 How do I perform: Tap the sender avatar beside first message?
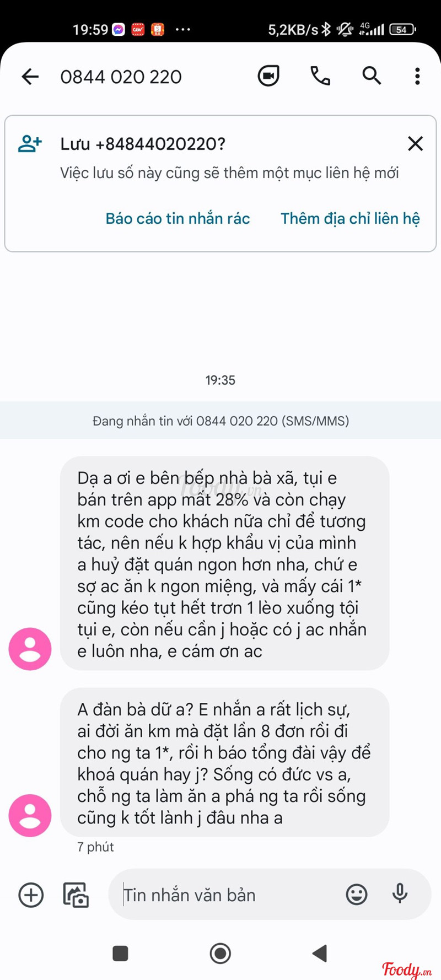click(30, 649)
